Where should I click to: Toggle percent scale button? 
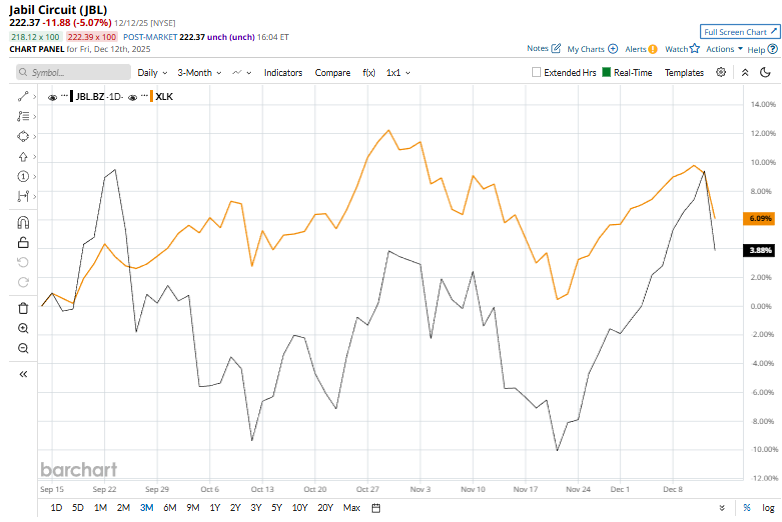(747, 508)
